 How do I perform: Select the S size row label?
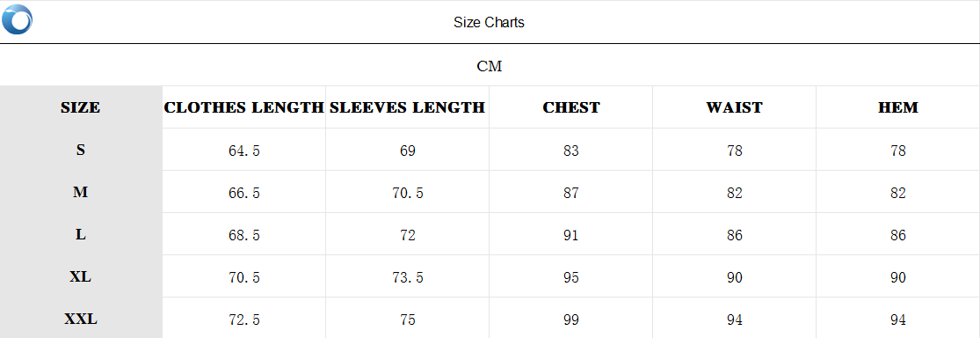coord(81,151)
